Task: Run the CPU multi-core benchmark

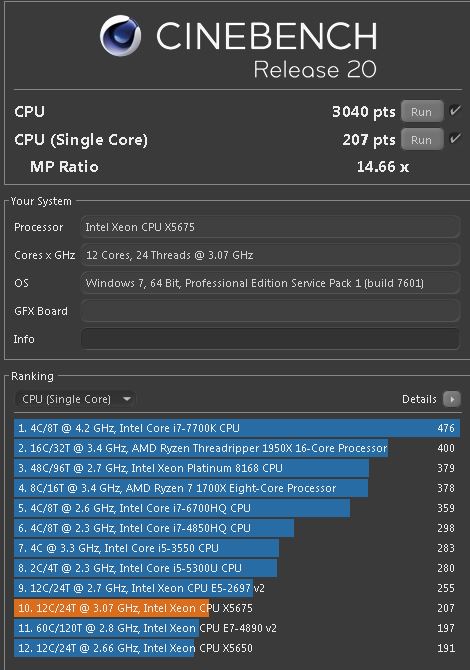Action: click(422, 112)
